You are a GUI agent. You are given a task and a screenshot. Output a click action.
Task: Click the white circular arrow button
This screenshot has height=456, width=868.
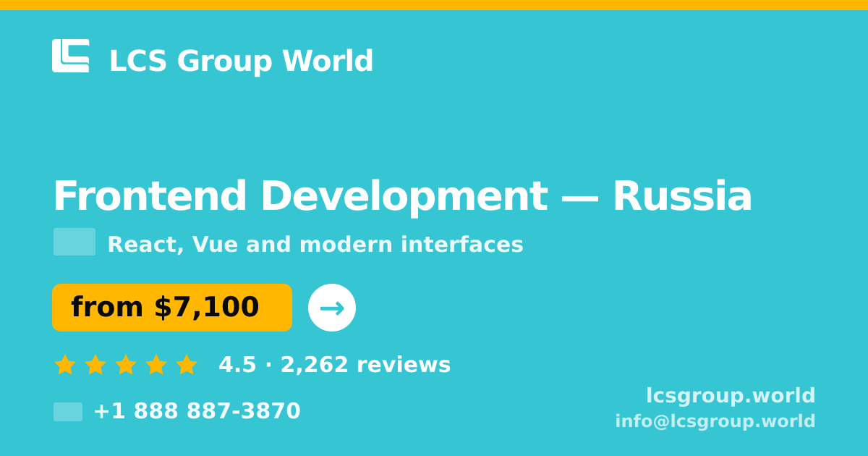(x=332, y=308)
